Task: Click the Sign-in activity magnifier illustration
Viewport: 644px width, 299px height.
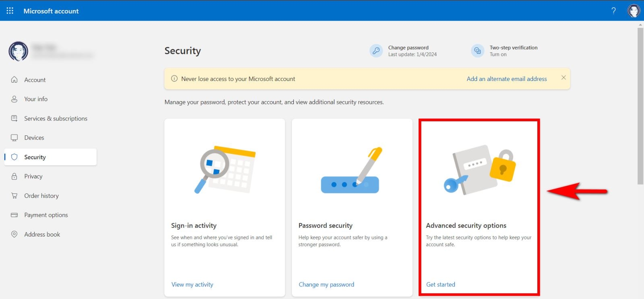Action: (225, 169)
